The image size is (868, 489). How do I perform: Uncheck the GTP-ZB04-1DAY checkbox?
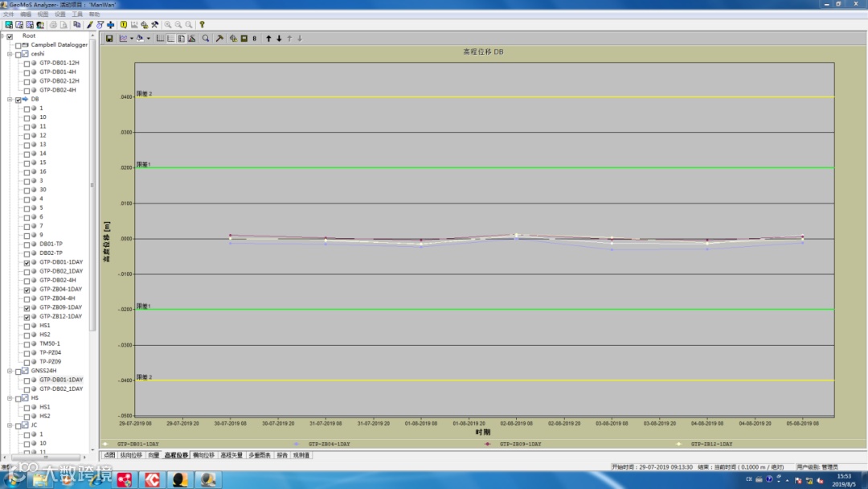point(27,290)
